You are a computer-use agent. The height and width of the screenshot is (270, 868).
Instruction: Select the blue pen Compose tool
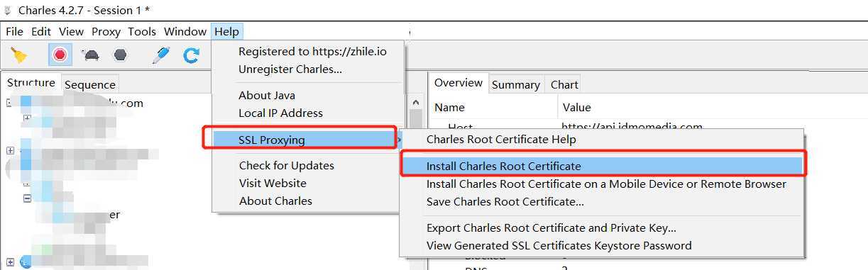coord(161,55)
